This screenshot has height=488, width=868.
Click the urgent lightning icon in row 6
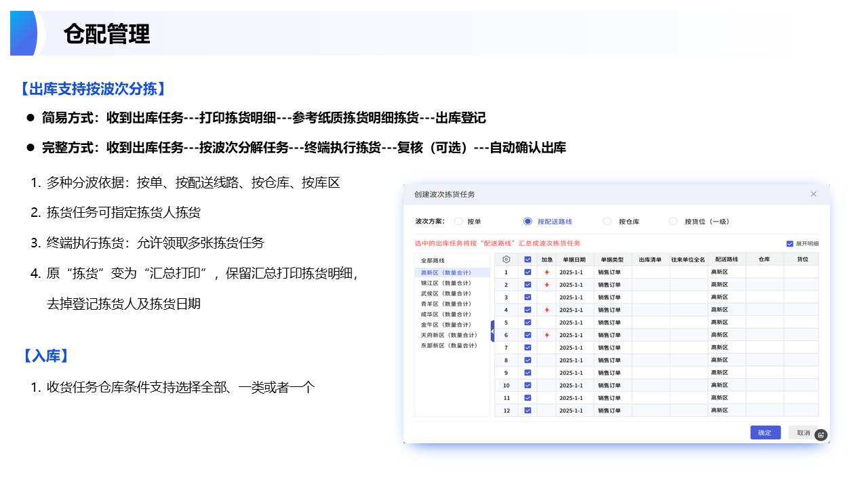tap(547, 335)
